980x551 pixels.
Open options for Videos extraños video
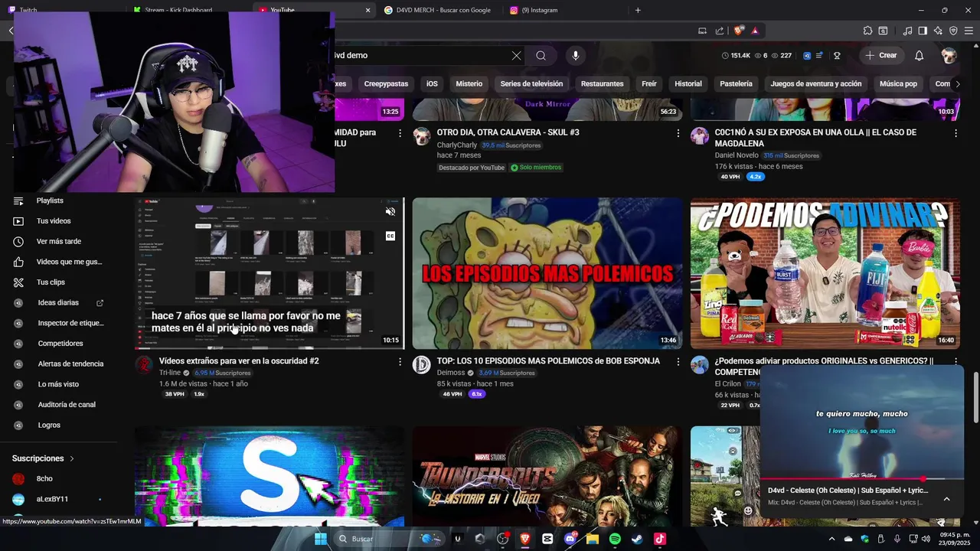point(400,361)
